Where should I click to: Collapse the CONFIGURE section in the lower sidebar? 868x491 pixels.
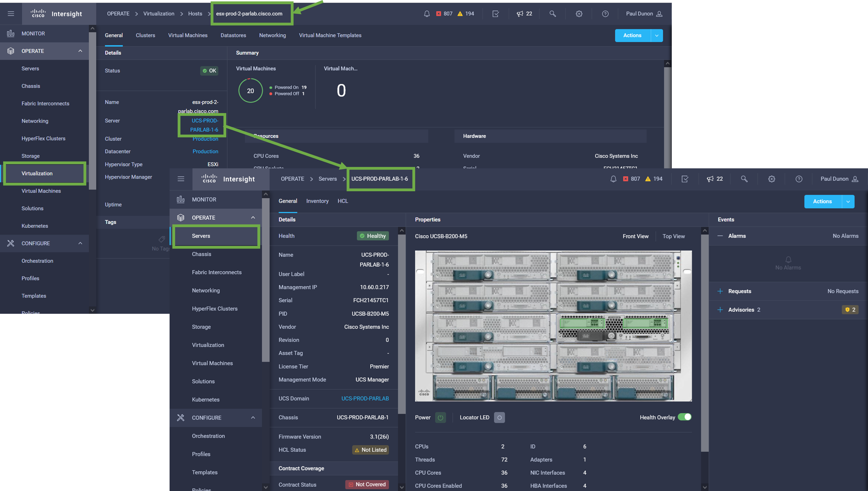point(253,418)
